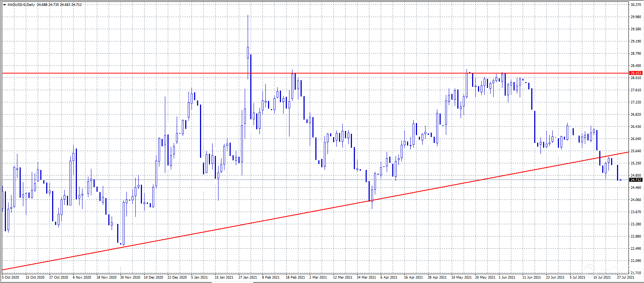Click the 5 Oct 2020 date label
Image resolution: width=644 pixels, height=283 pixels.
(10, 277)
